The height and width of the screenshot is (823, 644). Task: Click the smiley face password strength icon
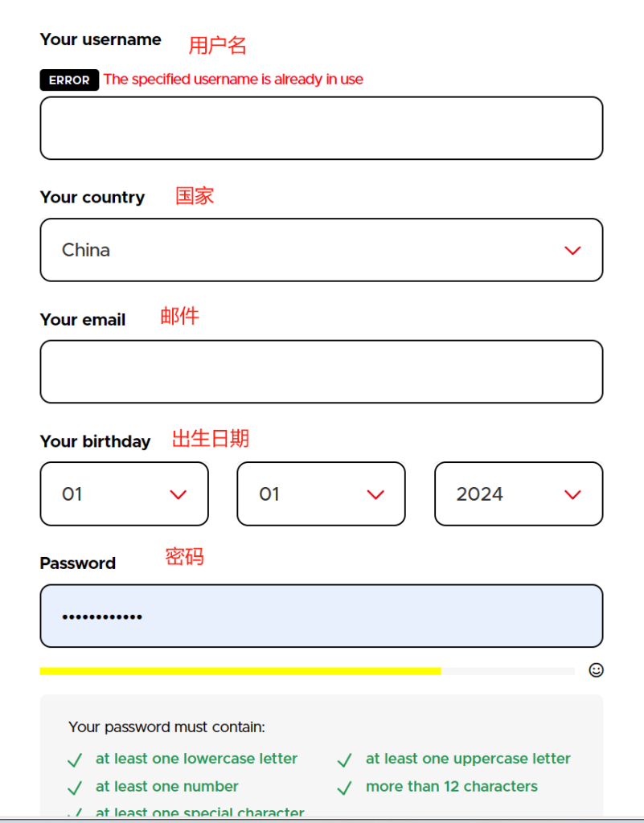coord(596,670)
